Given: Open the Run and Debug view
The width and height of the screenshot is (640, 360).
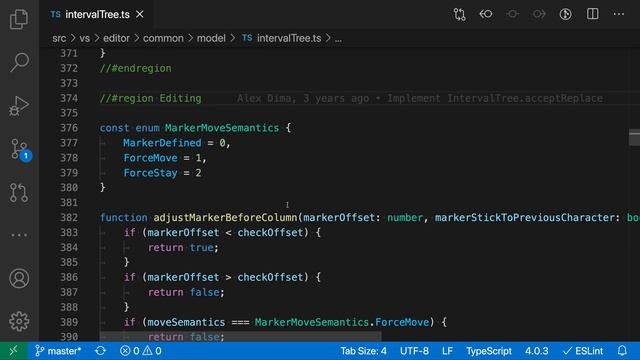Looking at the screenshot, I should pos(19,106).
